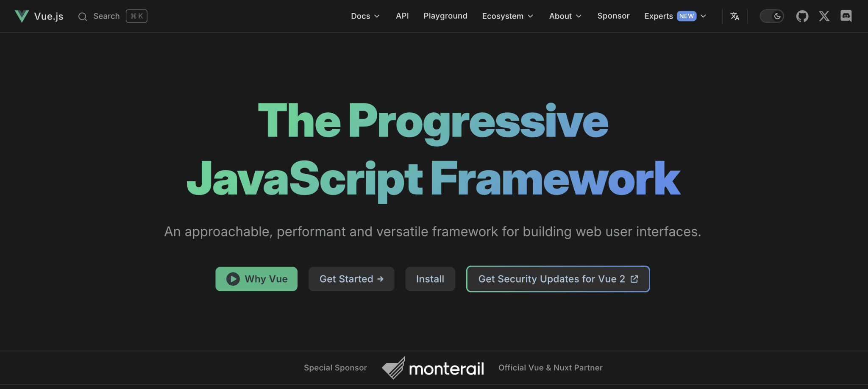Click the Sponsor link

tap(613, 16)
